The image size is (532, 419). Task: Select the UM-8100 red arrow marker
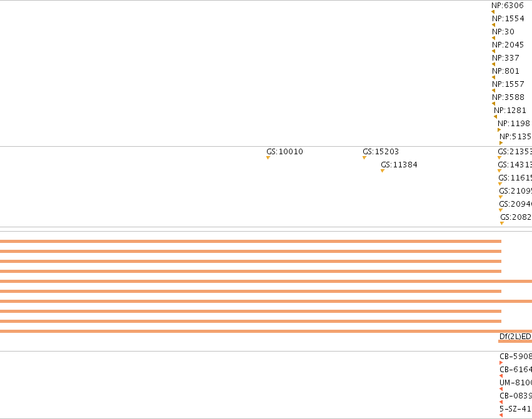click(501, 389)
